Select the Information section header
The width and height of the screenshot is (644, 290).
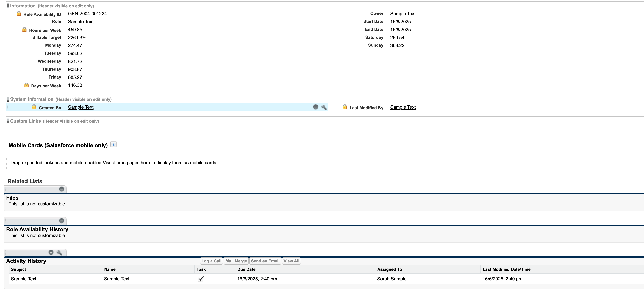click(x=23, y=6)
